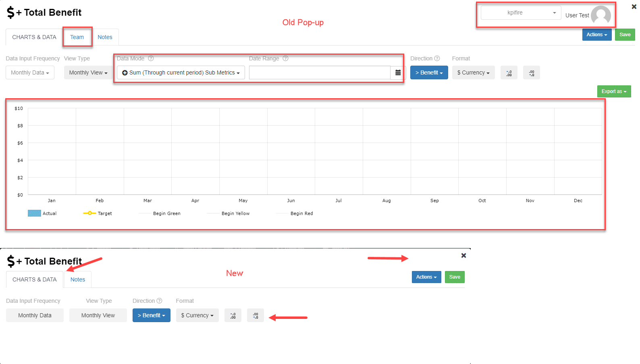Click increase decimal icon in new pop-up
This screenshot has width=640, height=364.
click(233, 316)
